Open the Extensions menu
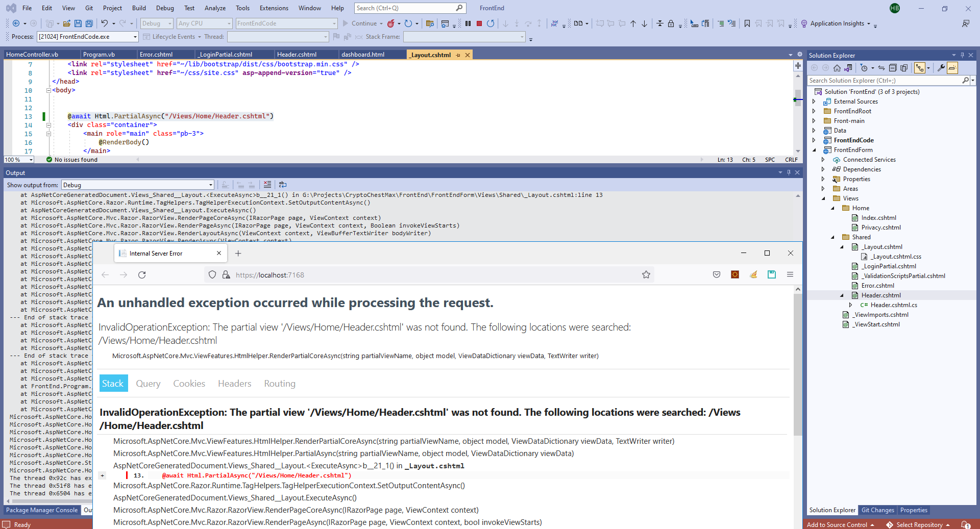Image resolution: width=980 pixels, height=529 pixels. [274, 8]
